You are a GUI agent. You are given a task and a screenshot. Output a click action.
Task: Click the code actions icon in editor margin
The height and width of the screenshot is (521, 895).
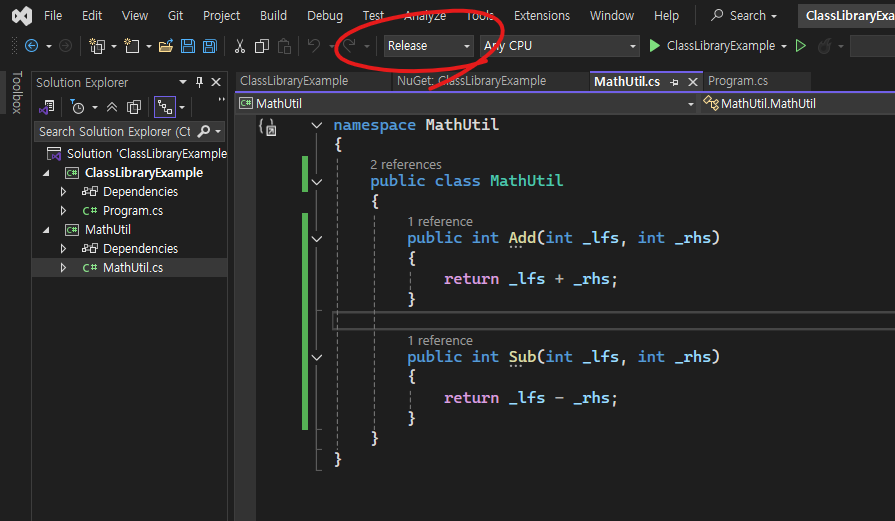[x=268, y=127]
